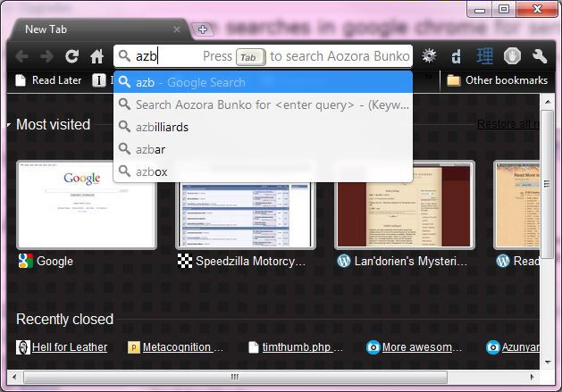This screenshot has width=562, height=392.
Task: Open the wrench settings menu
Action: coord(539,56)
